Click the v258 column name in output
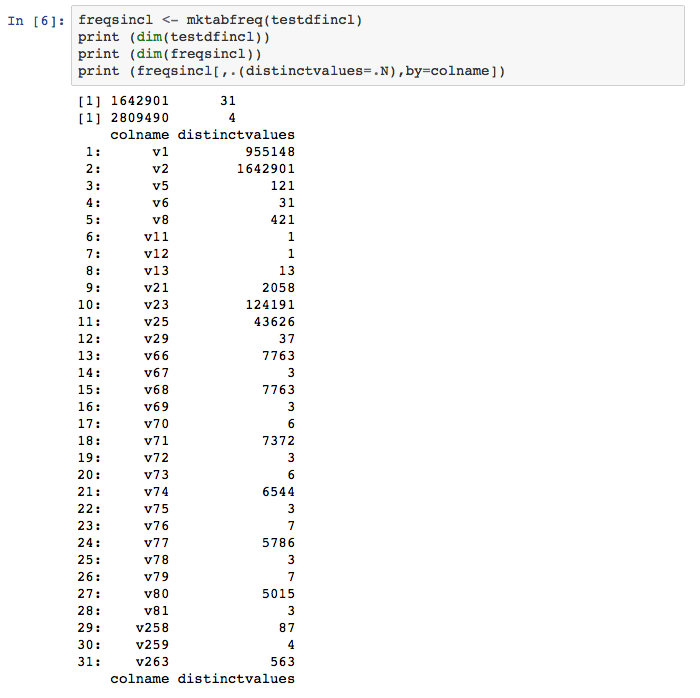This screenshot has width=700, height=698. tap(152, 627)
